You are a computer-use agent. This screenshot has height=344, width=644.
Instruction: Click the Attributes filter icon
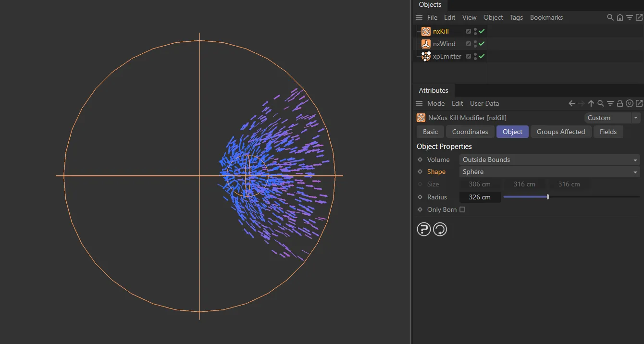[x=610, y=103]
